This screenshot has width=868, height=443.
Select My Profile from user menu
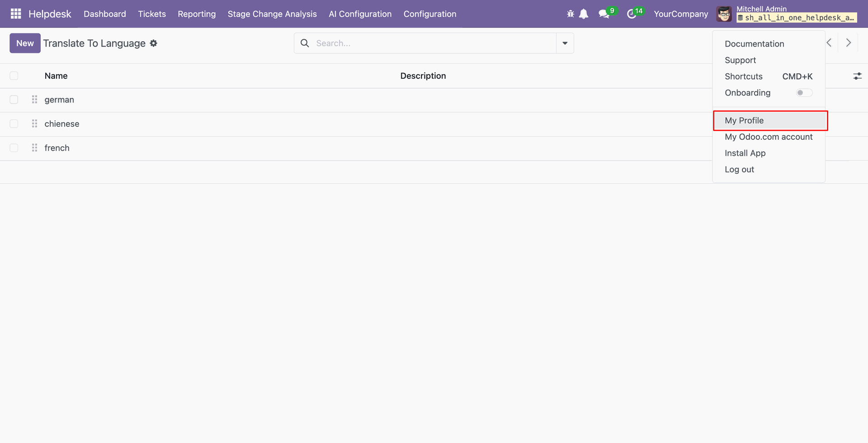pyautogui.click(x=770, y=120)
